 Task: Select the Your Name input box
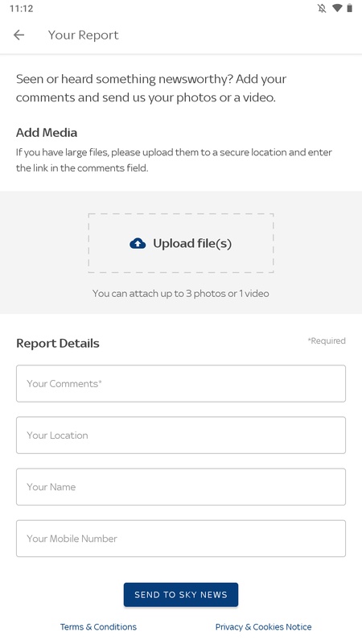pyautogui.click(x=181, y=487)
